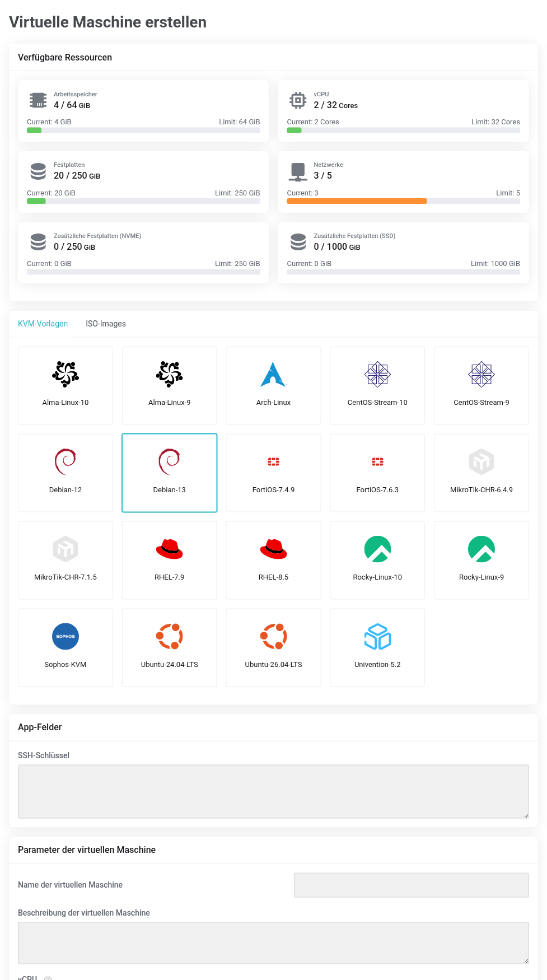Click the 'Ubuntu-24.04-LTS' label
Screen dimensions: 547x980
[x=170, y=664]
